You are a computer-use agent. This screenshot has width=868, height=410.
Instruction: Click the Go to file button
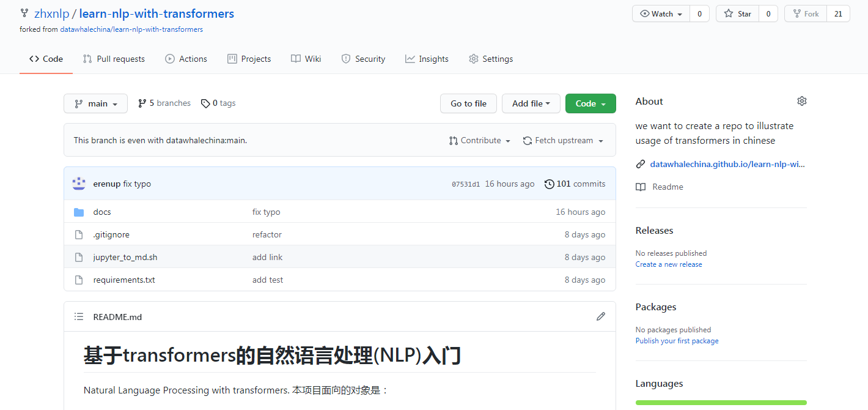(x=468, y=103)
